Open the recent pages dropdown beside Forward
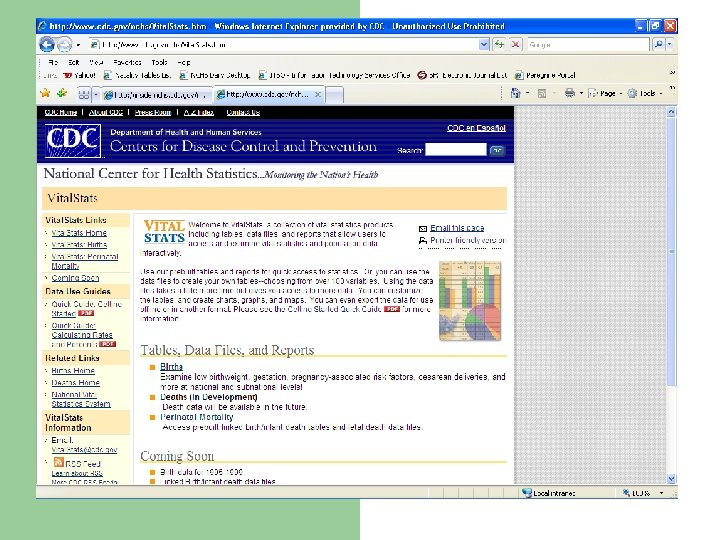Image resolution: width=720 pixels, height=540 pixels. [x=78, y=45]
